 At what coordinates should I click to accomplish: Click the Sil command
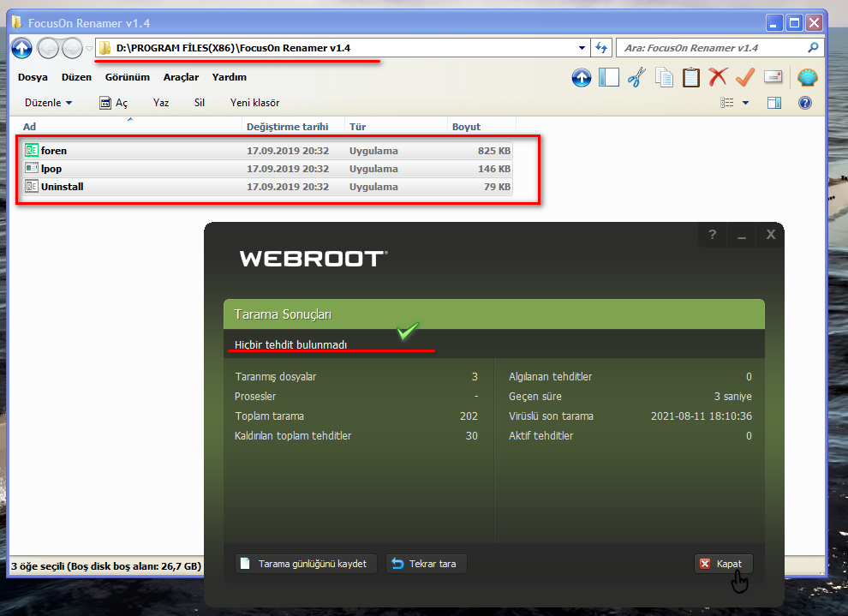coord(199,103)
